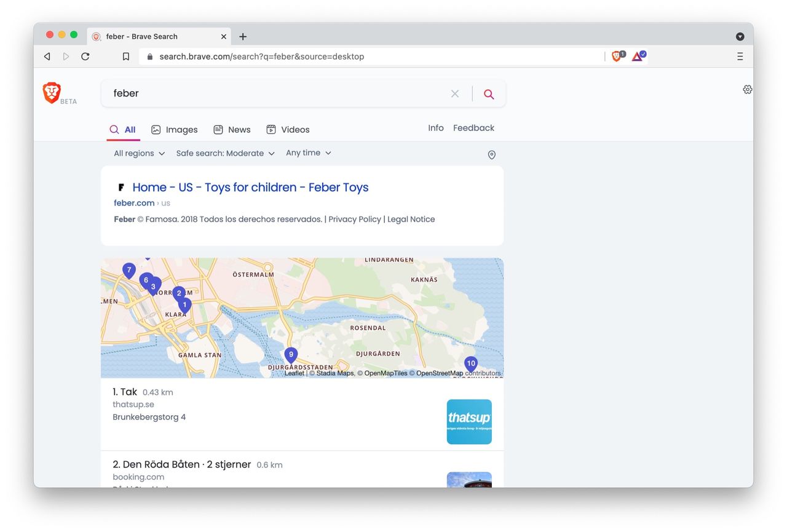Click the tab search down-arrow icon
This screenshot has width=787, height=532.
coord(740,36)
